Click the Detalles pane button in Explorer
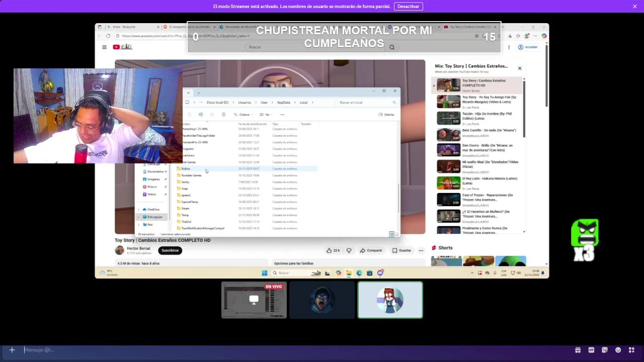 tap(386, 115)
